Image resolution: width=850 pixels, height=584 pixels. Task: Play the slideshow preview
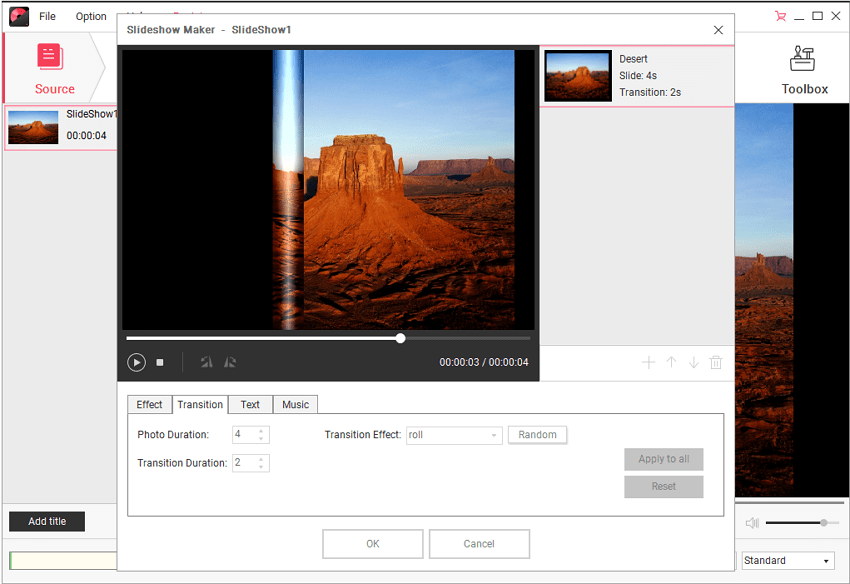click(x=136, y=362)
